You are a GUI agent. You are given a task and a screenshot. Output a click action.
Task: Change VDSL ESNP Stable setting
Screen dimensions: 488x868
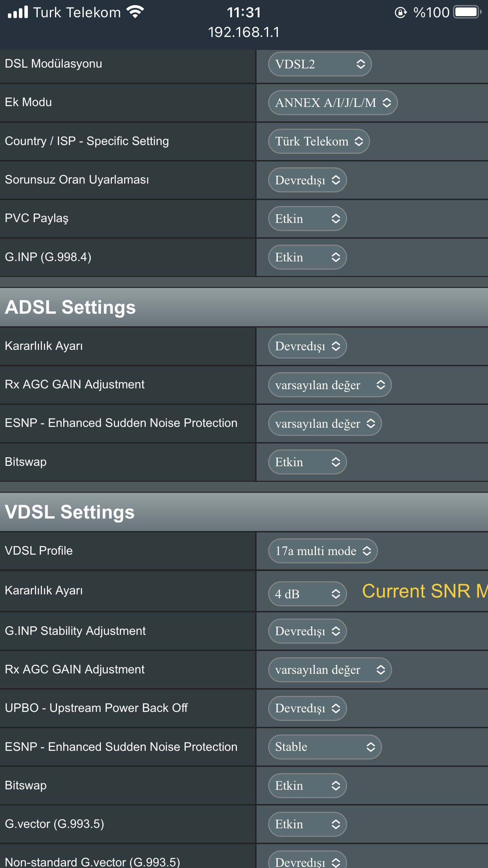pyautogui.click(x=325, y=747)
